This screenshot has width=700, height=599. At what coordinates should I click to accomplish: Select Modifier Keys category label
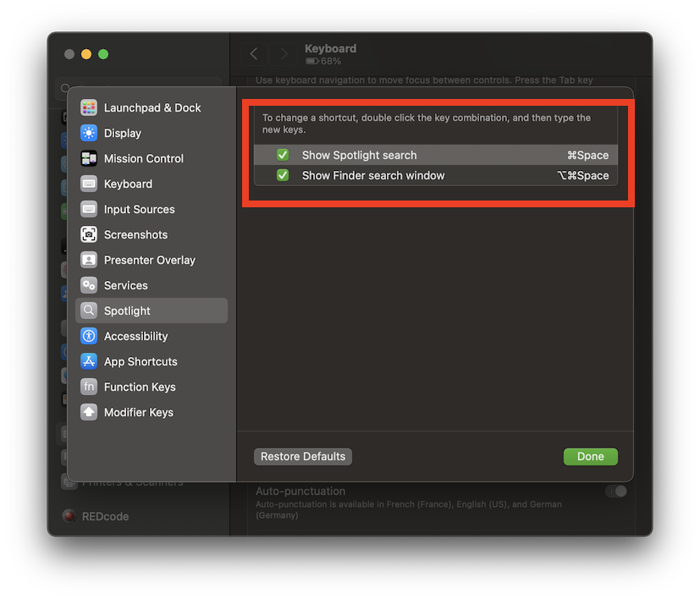click(x=139, y=412)
